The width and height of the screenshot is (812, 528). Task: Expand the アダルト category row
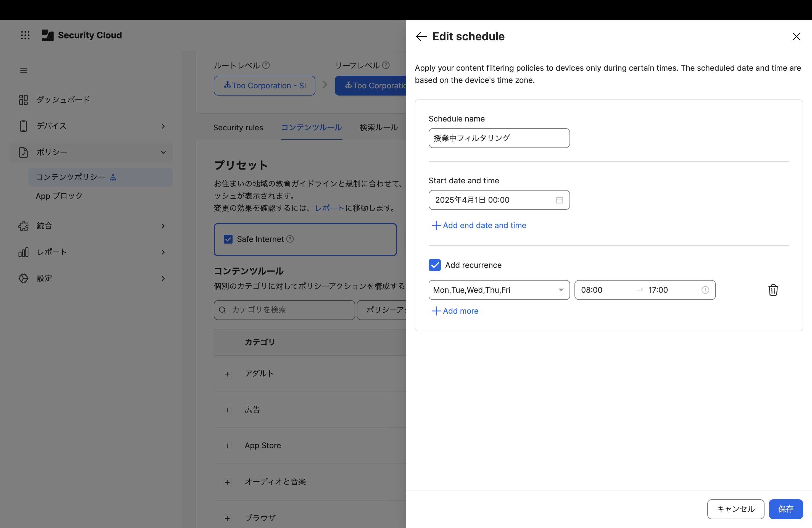[x=227, y=374]
